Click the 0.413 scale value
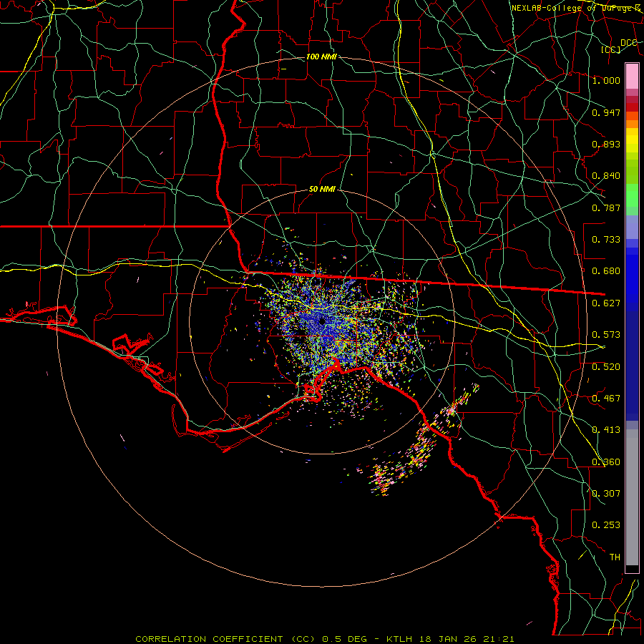Viewport: 644px width, 644px height. [x=606, y=430]
